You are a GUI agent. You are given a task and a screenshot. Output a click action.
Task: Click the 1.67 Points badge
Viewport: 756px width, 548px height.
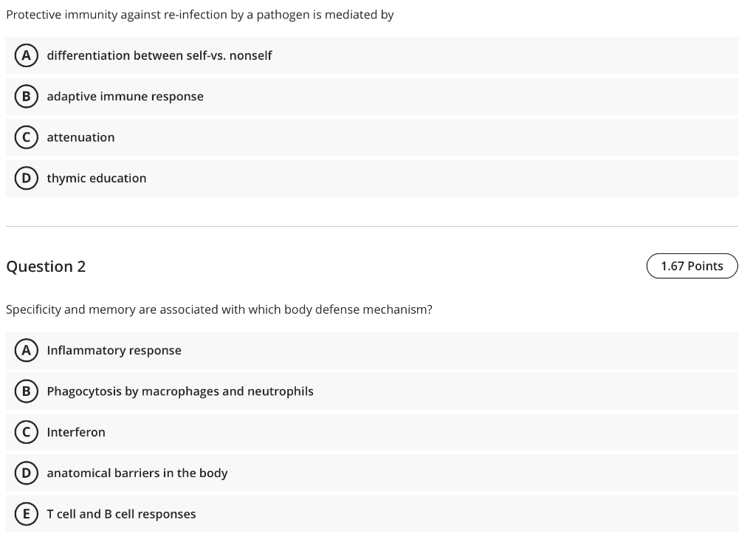point(692,266)
